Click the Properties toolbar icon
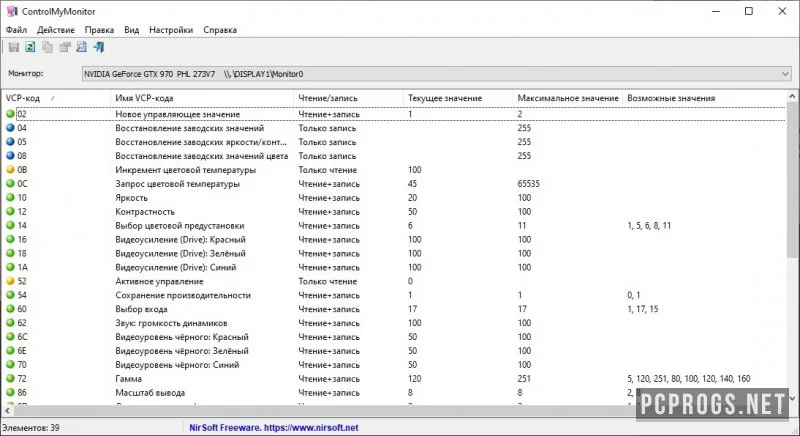Image resolution: width=800 pixels, height=436 pixels. point(64,47)
